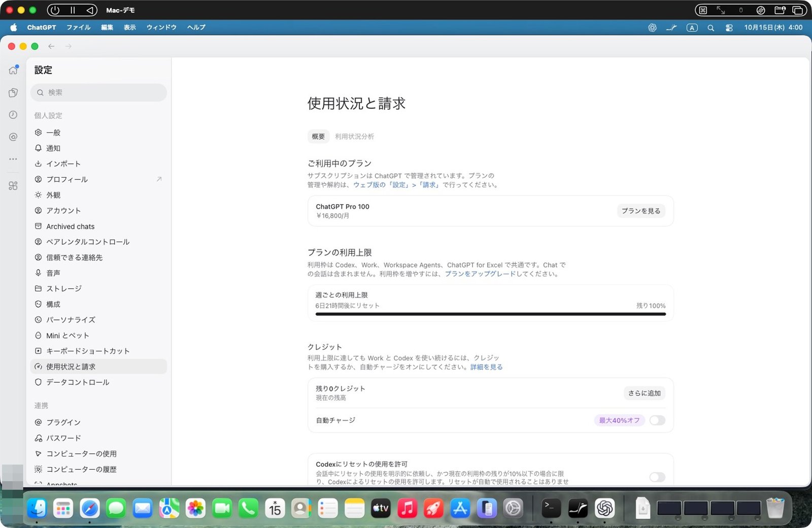
Task: Click the settings 検索 search field
Action: (98, 92)
